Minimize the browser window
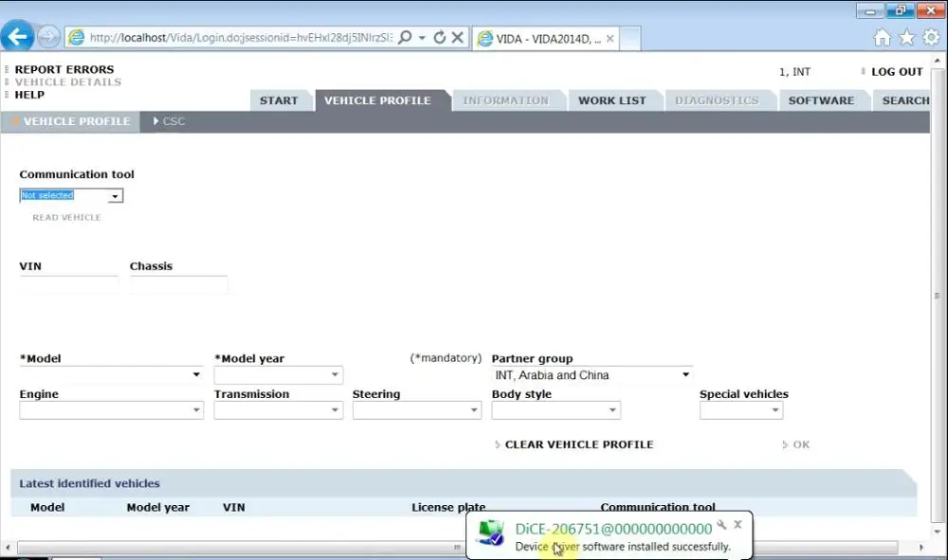The image size is (948, 560). [870, 10]
